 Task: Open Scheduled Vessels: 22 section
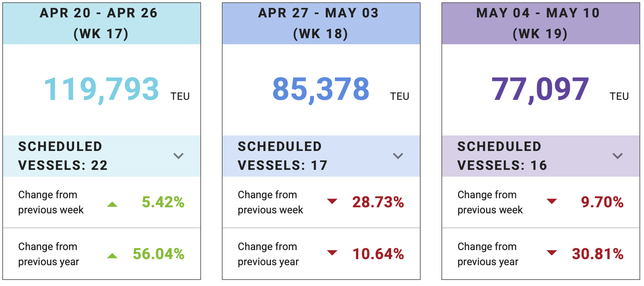point(63,156)
